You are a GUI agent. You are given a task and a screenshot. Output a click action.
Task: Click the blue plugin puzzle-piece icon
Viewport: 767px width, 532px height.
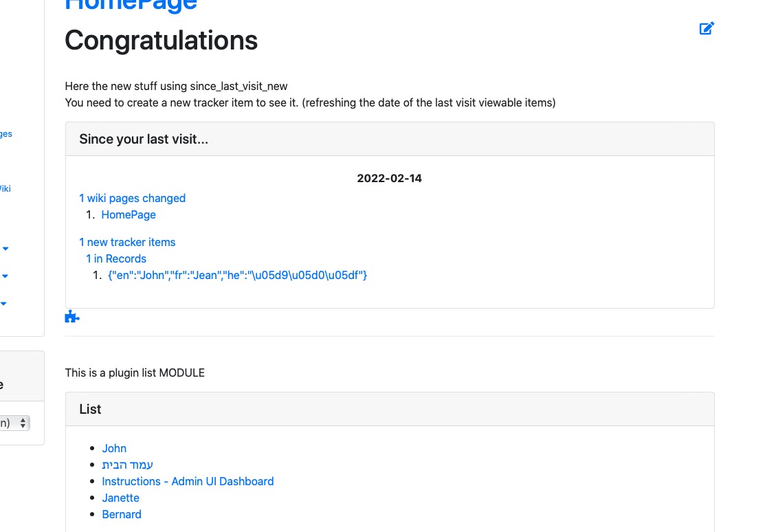click(72, 317)
